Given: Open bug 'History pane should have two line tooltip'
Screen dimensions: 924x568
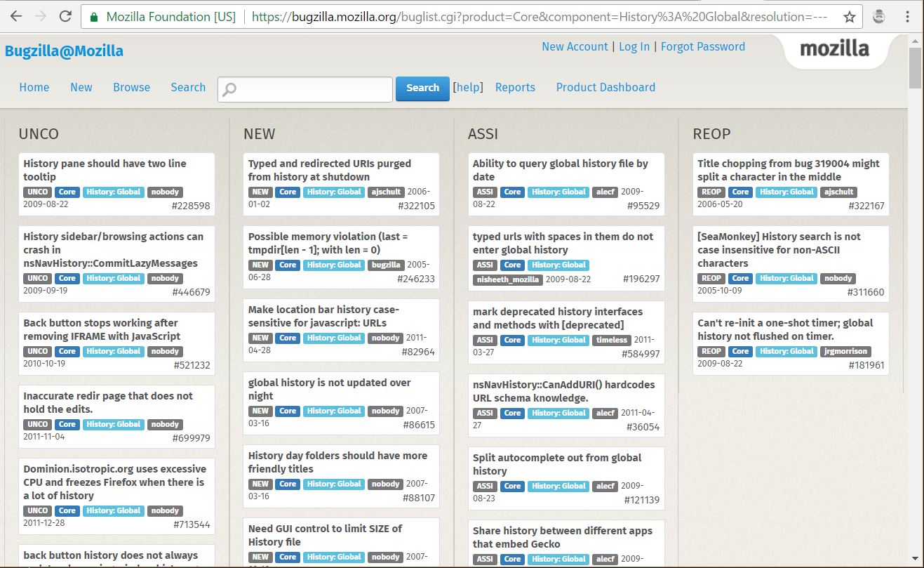Looking at the screenshot, I should point(105,170).
